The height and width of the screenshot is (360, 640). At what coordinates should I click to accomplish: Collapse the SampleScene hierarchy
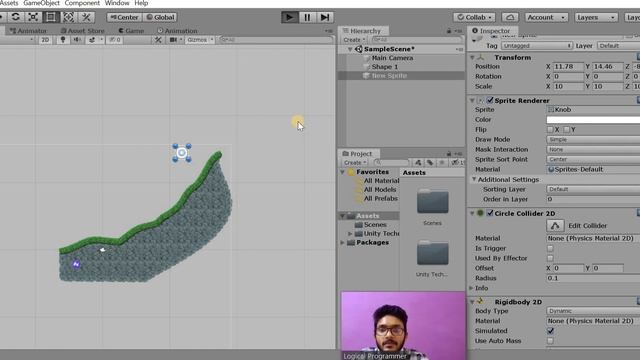pyautogui.click(x=350, y=49)
